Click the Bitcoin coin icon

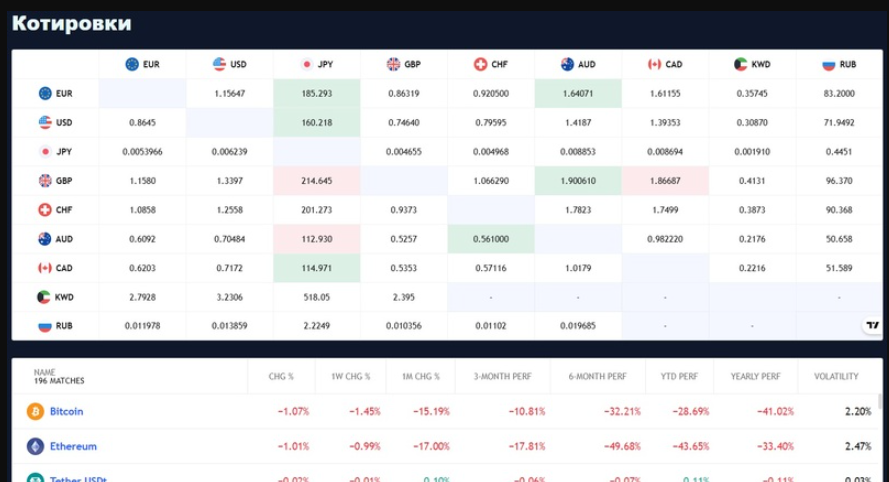[35, 411]
